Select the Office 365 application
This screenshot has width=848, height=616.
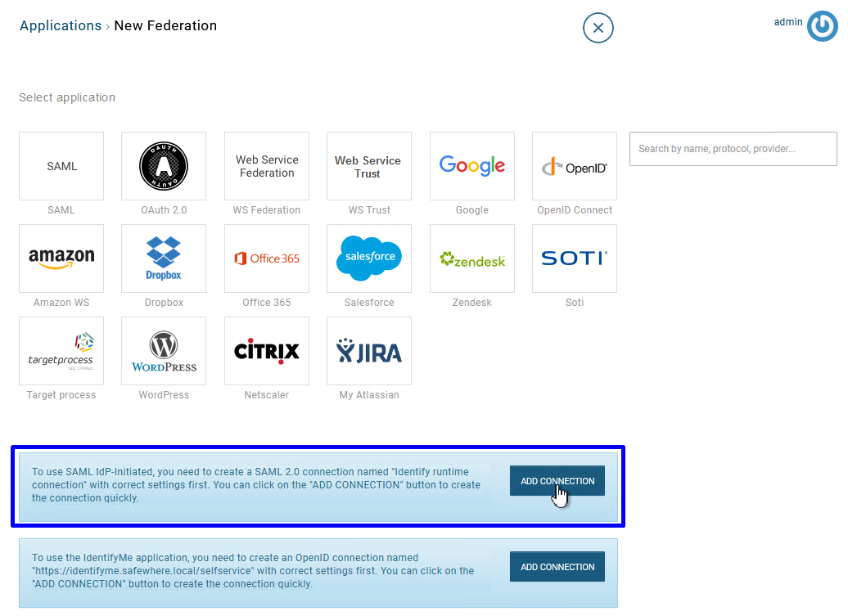267,259
